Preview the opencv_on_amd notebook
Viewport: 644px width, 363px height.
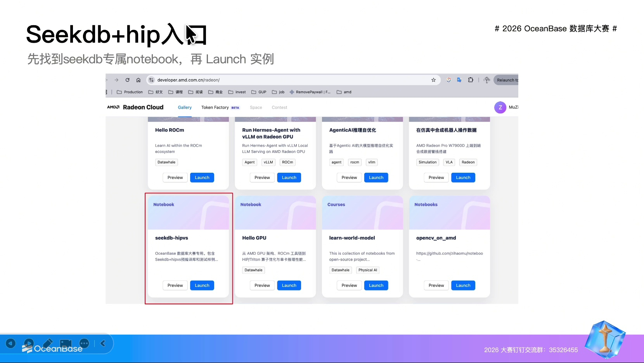click(436, 285)
